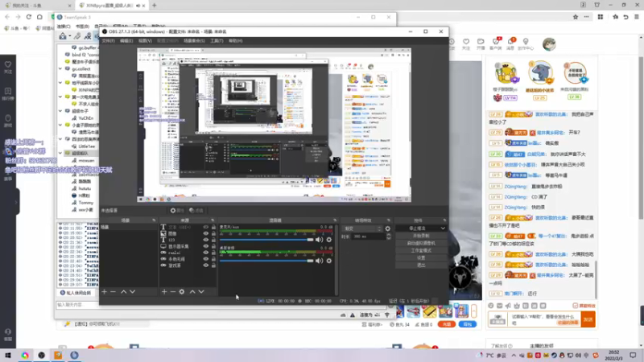Open the OBS 场景集合(S) menu
644x362 pixels.
tap(194, 41)
